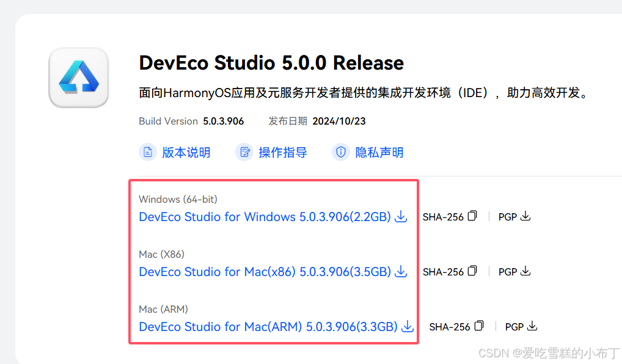Select the DevEco Studio 5.0.0 Release heading
622x364 pixels.
click(271, 63)
